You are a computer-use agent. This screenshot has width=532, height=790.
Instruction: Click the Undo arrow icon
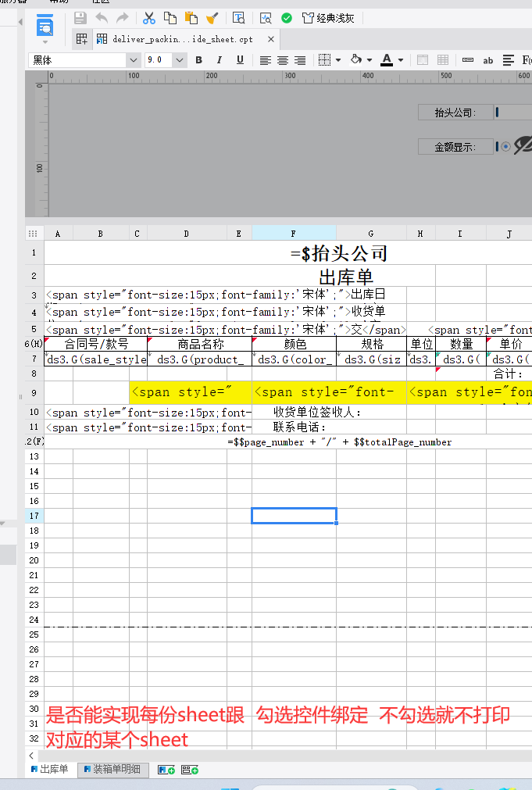pos(102,18)
